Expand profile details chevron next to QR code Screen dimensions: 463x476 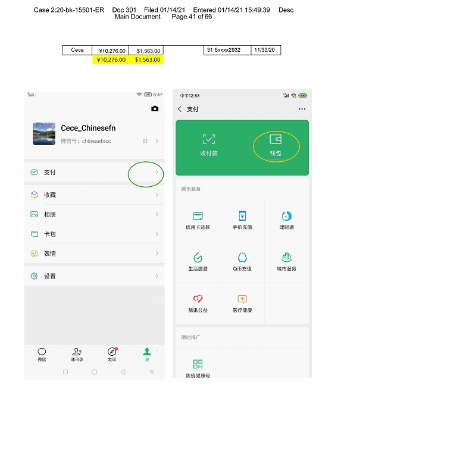coord(157,141)
